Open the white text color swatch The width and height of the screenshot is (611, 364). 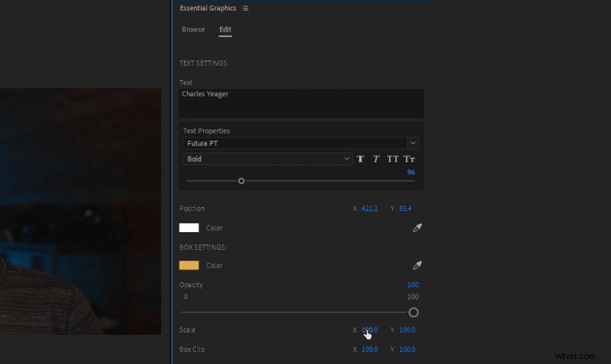189,228
